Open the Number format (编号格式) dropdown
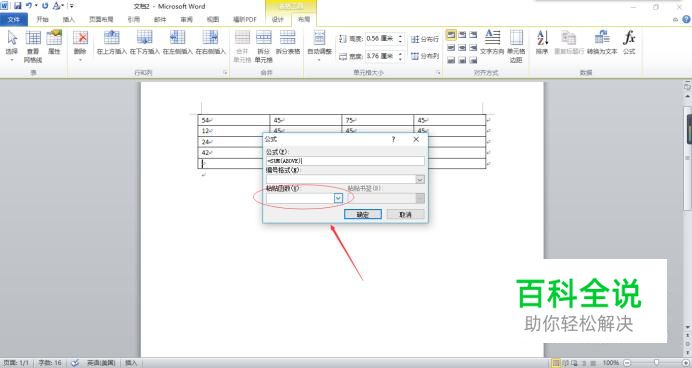This screenshot has width=692, height=368. coord(420,180)
